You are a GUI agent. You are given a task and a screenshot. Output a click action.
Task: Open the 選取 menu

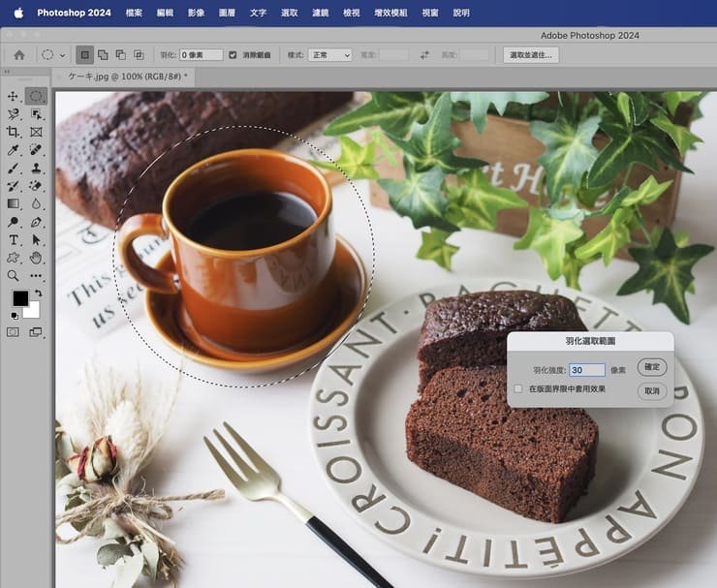(x=290, y=13)
